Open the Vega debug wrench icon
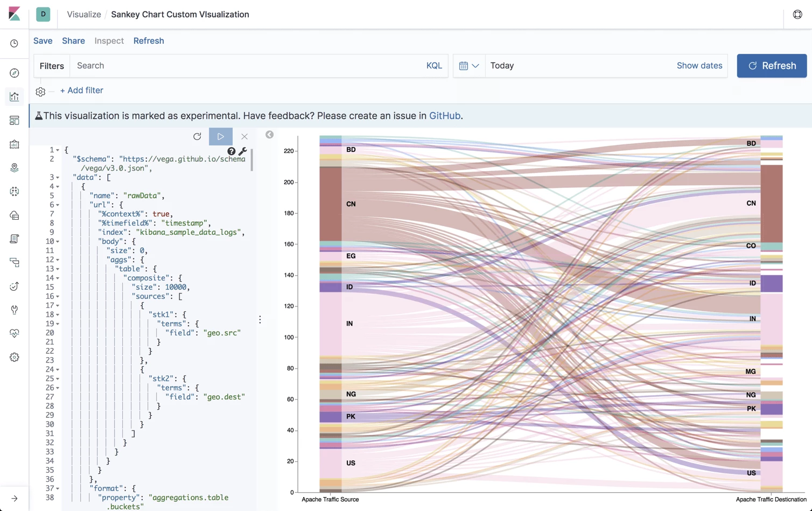 click(x=242, y=151)
